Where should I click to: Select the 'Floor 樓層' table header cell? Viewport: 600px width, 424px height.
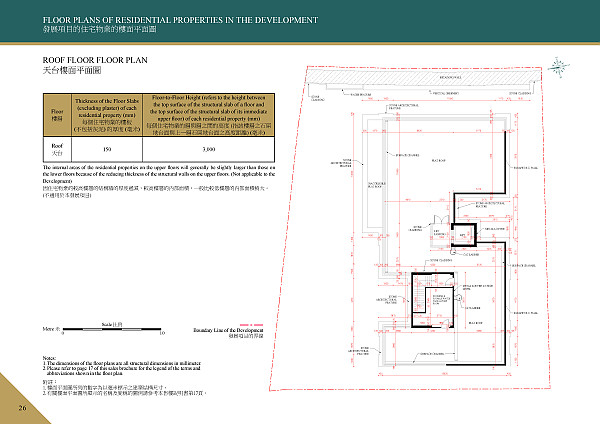click(x=56, y=115)
